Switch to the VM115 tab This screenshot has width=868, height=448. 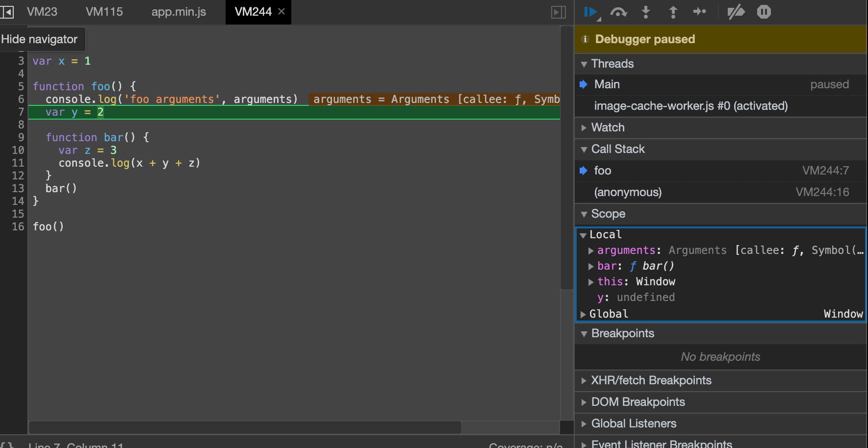[104, 12]
